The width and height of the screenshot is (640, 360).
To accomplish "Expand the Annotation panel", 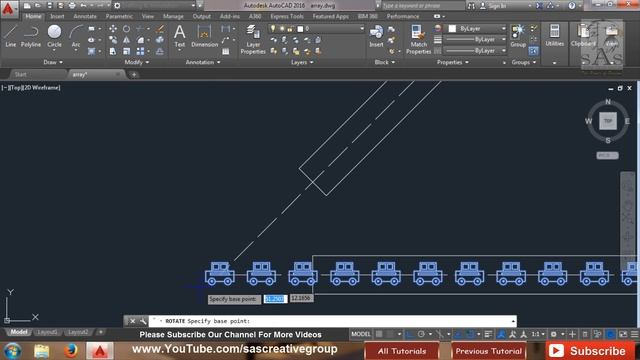I will click(x=203, y=62).
